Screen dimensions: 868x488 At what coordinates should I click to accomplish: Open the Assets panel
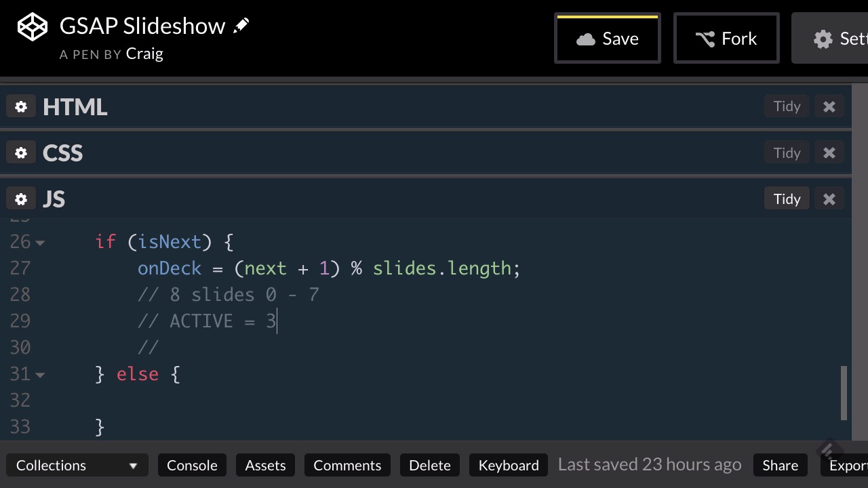(265, 465)
